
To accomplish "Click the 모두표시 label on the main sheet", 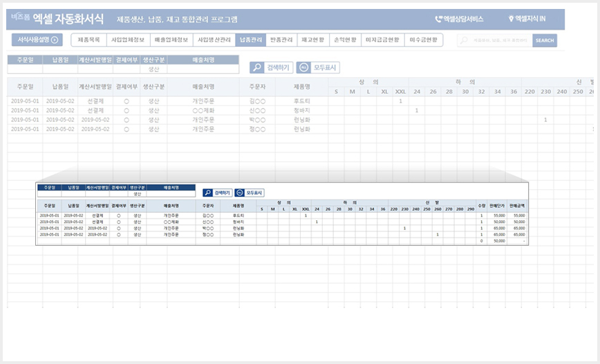I will pyautogui.click(x=325, y=68).
